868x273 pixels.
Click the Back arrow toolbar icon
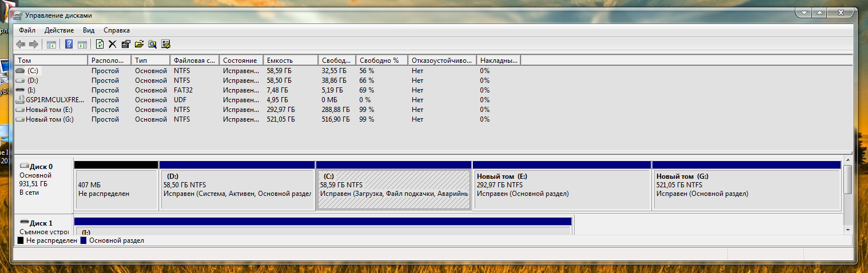[21, 44]
